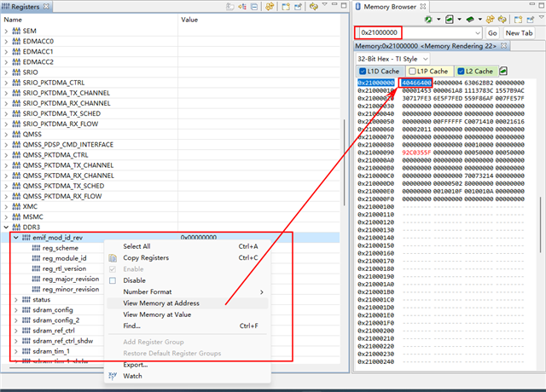Click the reg_scheme bitfield icon
The height and width of the screenshot is (392, 546).
36,248
